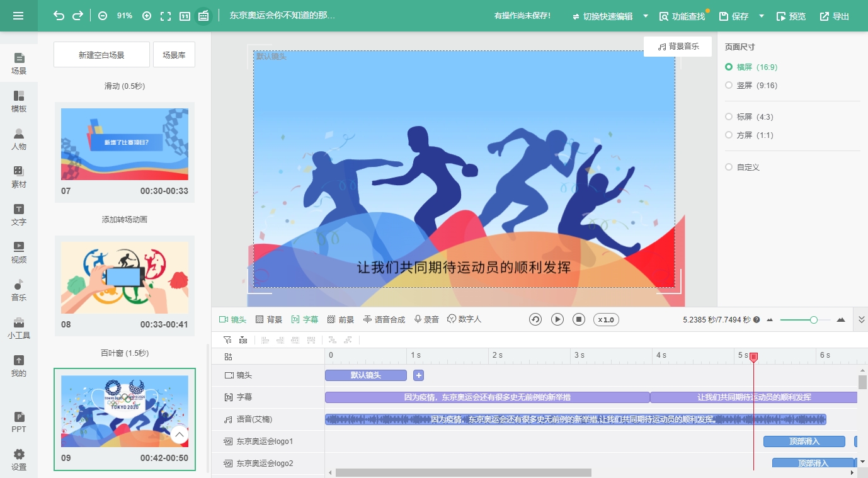The height and width of the screenshot is (478, 868).
Task: Select 方屏 (1:1) page size
Action: 749,135
